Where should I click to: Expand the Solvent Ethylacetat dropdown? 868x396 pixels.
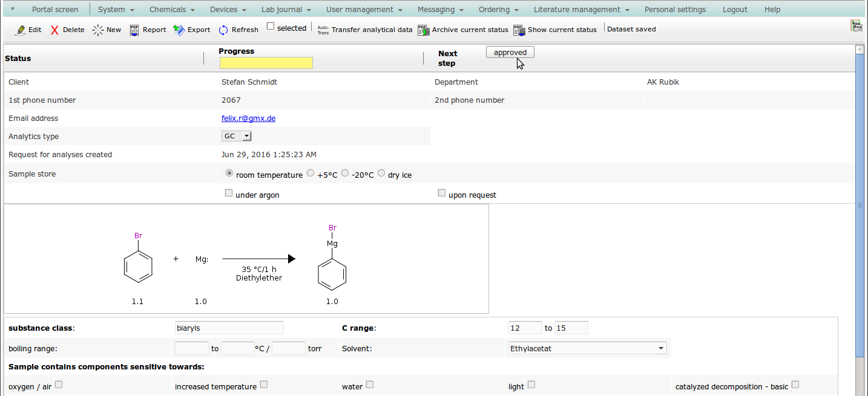click(x=585, y=348)
